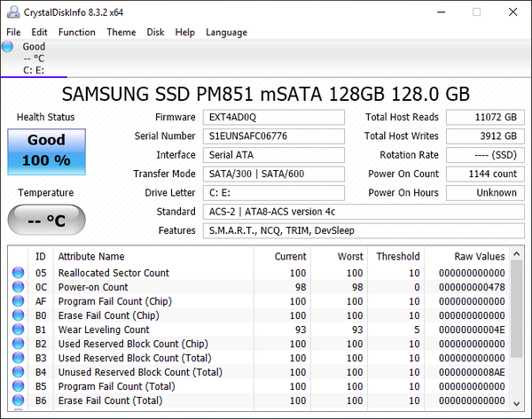Click status icon for Program Fail Count (Chip)
The width and height of the screenshot is (532, 419).
click(18, 301)
